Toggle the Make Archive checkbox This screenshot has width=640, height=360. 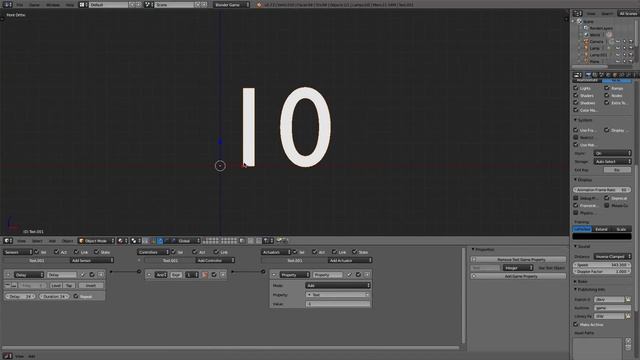coord(576,324)
